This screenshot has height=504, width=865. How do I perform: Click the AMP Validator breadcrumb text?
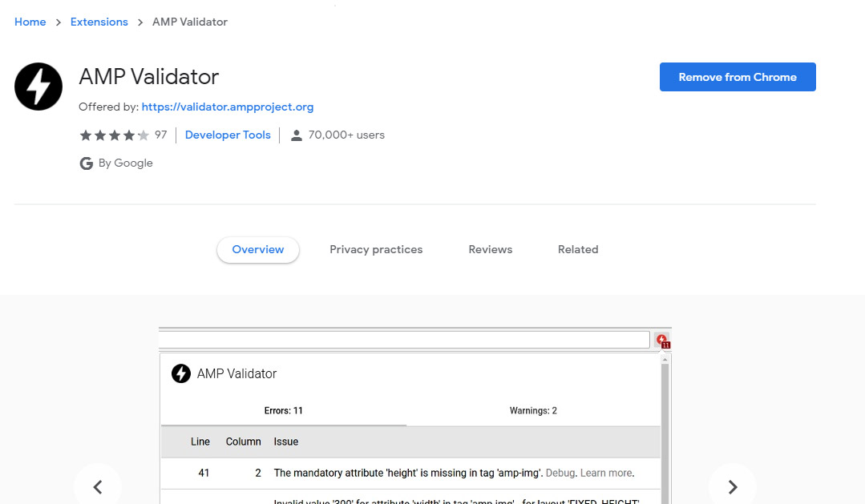point(190,22)
